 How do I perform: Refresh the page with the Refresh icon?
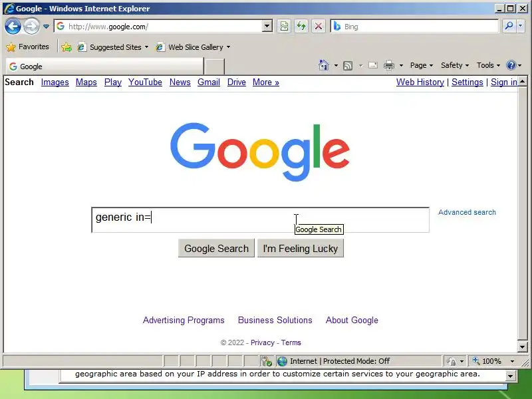click(301, 26)
